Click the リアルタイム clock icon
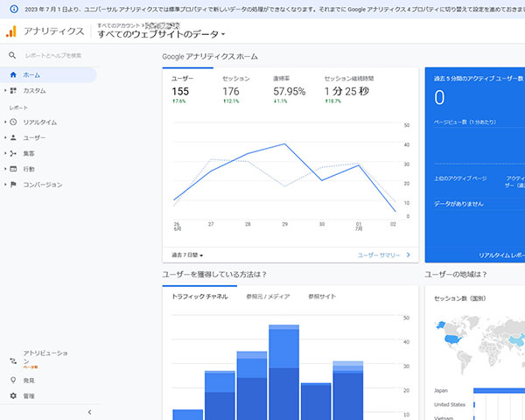 13,122
